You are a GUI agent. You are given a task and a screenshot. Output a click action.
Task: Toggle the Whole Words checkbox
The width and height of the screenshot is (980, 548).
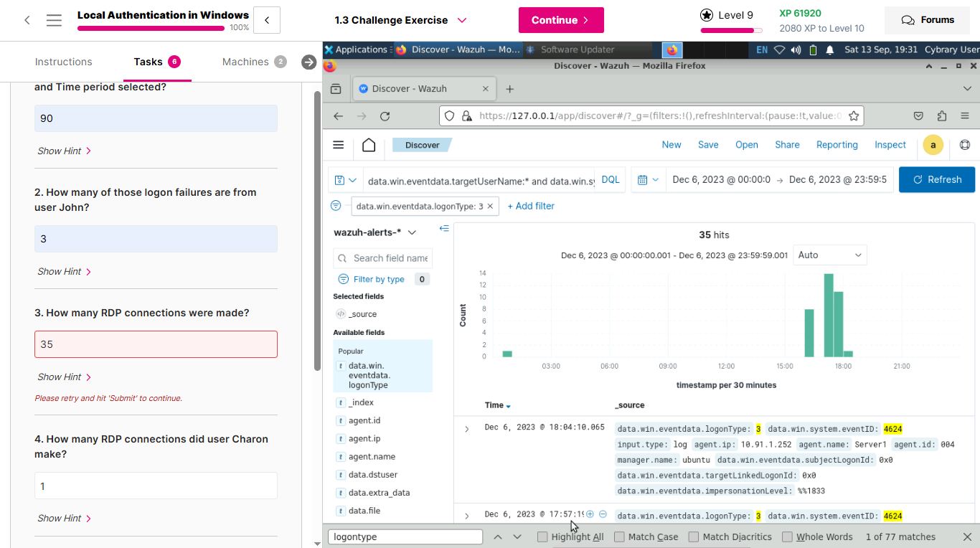pyautogui.click(x=787, y=537)
